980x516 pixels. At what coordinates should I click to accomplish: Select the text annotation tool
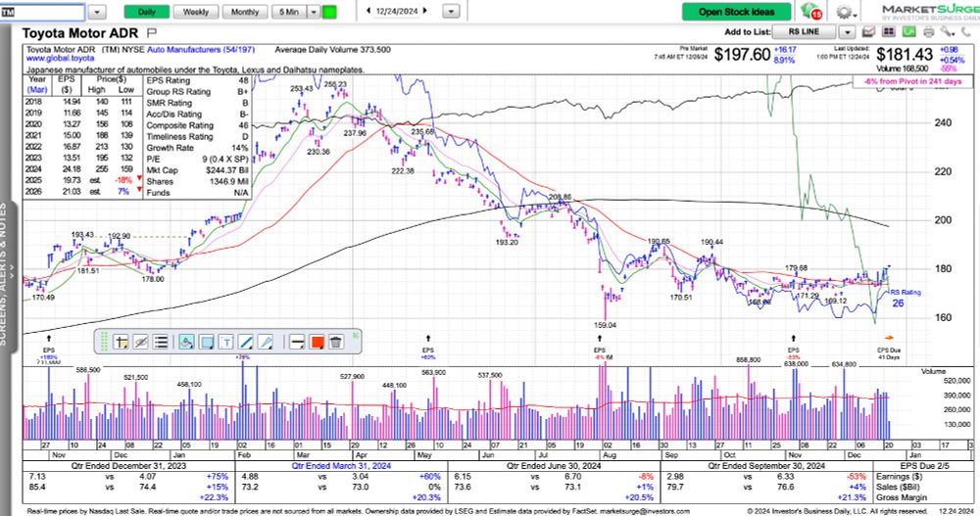coord(226,342)
